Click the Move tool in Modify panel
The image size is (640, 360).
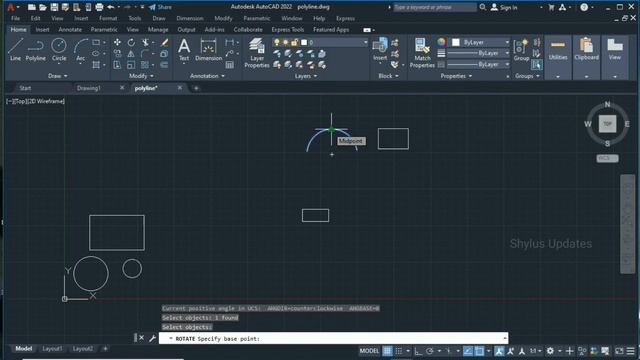coord(117,42)
